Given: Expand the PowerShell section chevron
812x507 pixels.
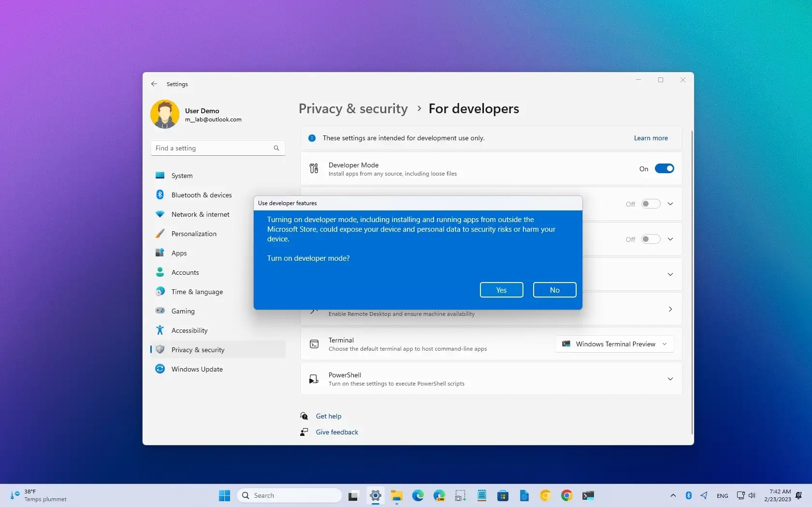Looking at the screenshot, I should 670,379.
